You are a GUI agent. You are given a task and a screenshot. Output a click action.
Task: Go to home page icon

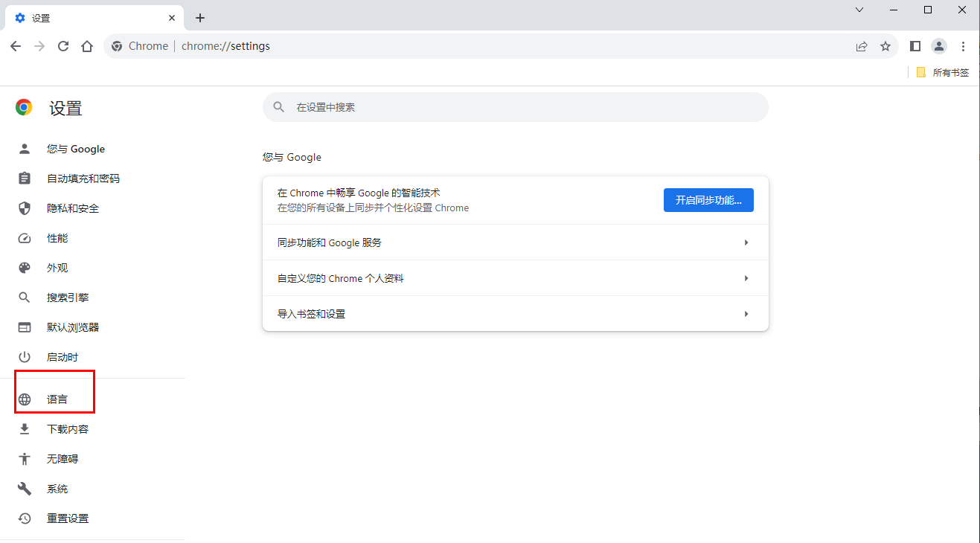[x=87, y=46]
